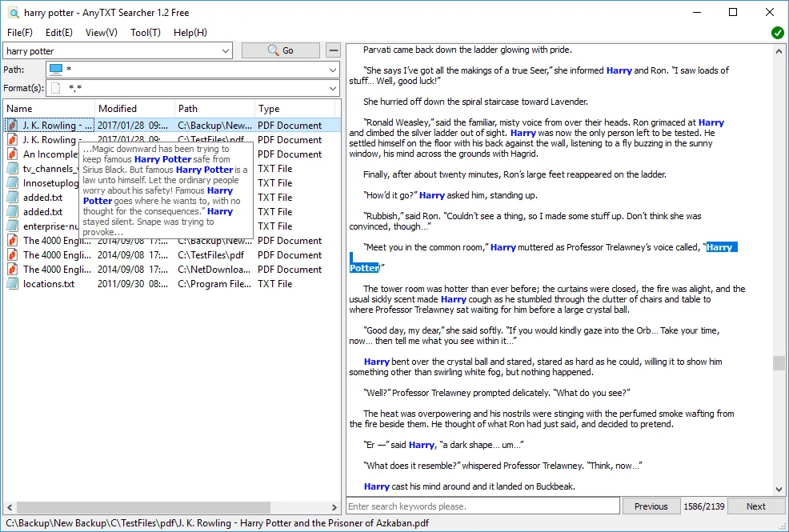Jump to Next match in preview
This screenshot has height=532, width=789.
coord(755,506)
